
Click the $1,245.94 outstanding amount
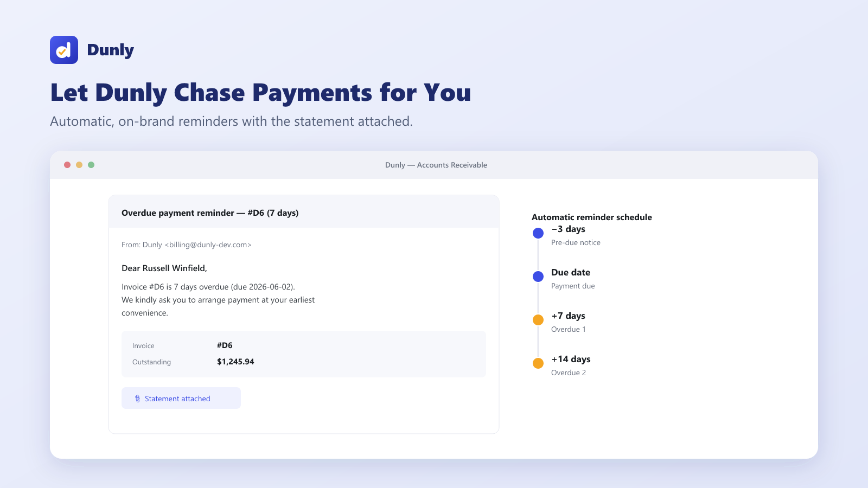[x=235, y=362]
